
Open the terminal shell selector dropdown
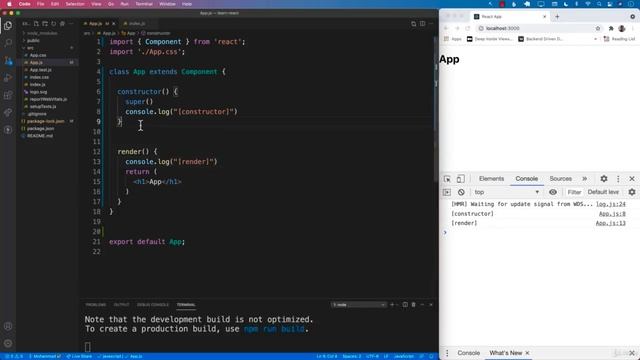[358, 304]
